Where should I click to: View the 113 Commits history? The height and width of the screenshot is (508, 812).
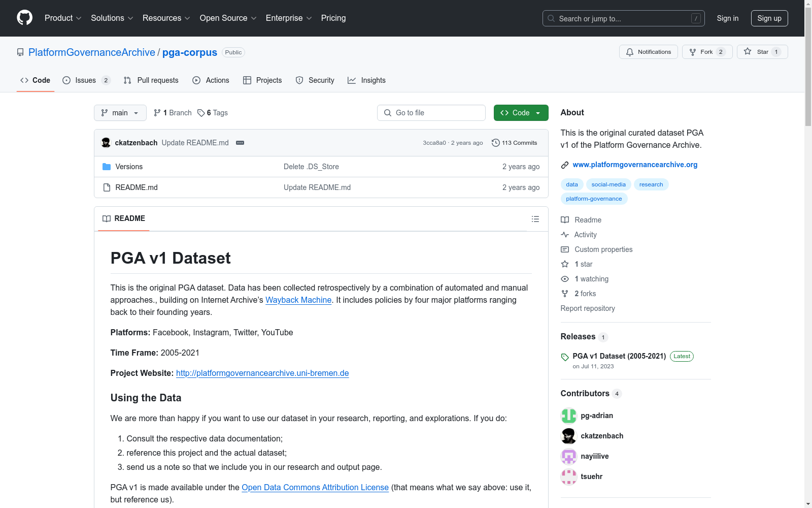tap(514, 143)
